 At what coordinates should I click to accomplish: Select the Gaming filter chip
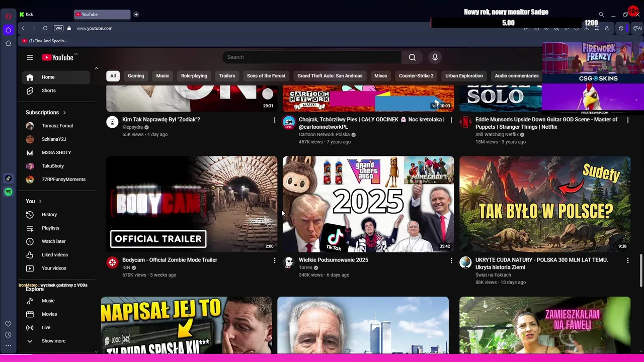[136, 76]
